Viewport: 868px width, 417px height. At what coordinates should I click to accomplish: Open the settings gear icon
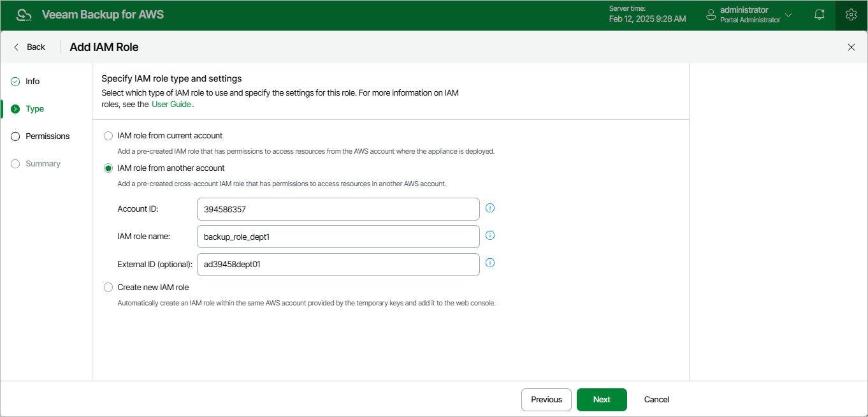(x=850, y=15)
